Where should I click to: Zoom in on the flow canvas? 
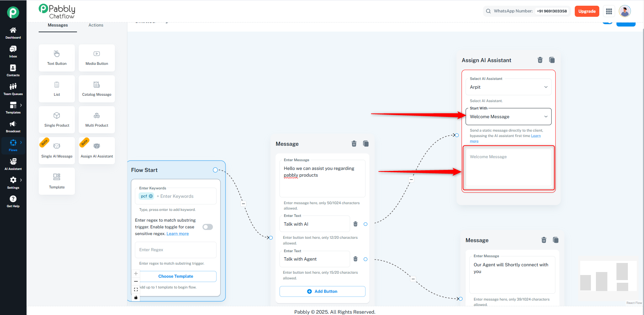click(x=136, y=273)
